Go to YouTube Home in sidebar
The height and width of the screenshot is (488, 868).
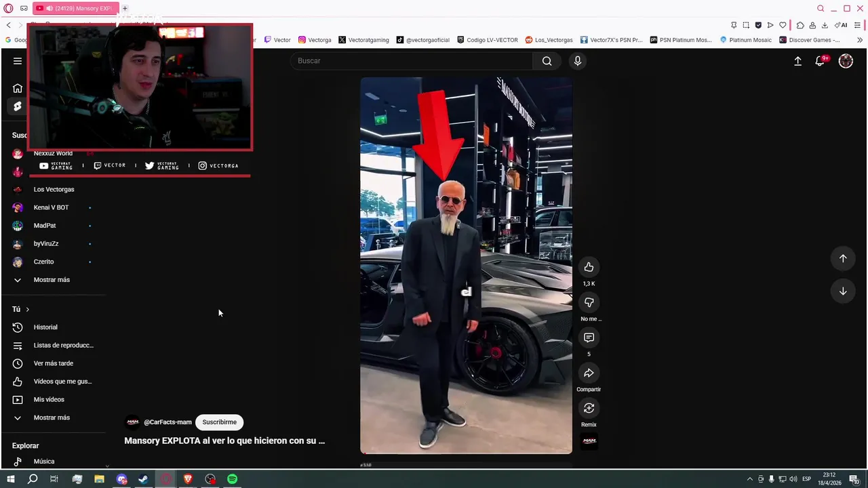(x=18, y=88)
